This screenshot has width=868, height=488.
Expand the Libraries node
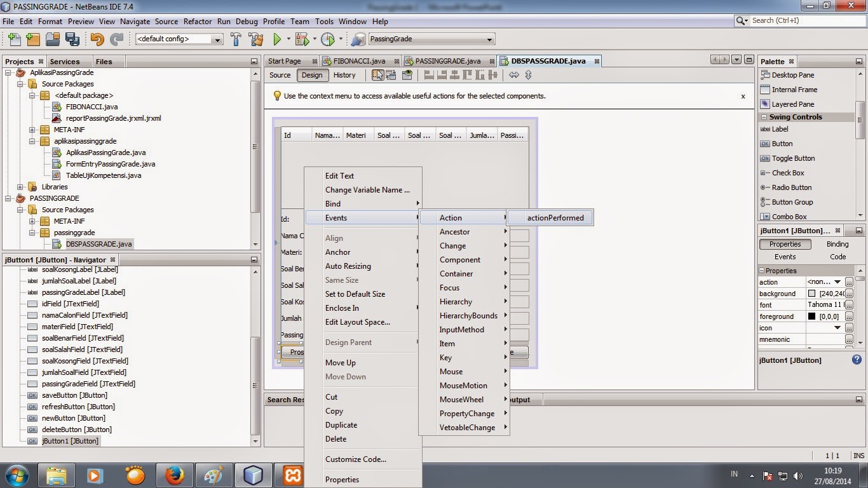20,187
